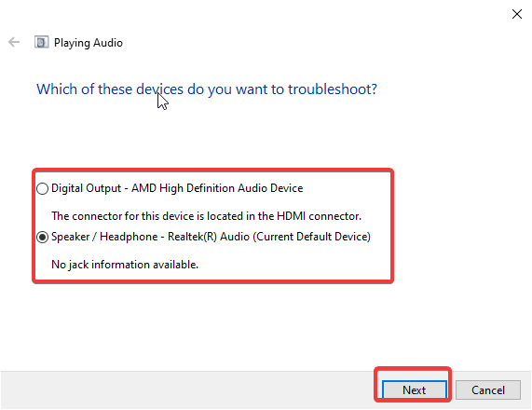Close the troubleshooter window
The image size is (532, 410).
click(517, 14)
